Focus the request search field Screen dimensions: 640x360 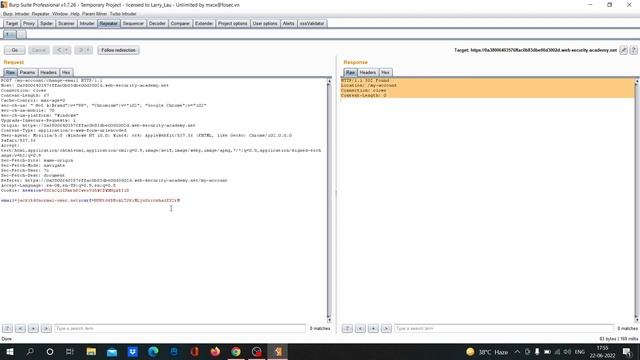tap(180, 328)
